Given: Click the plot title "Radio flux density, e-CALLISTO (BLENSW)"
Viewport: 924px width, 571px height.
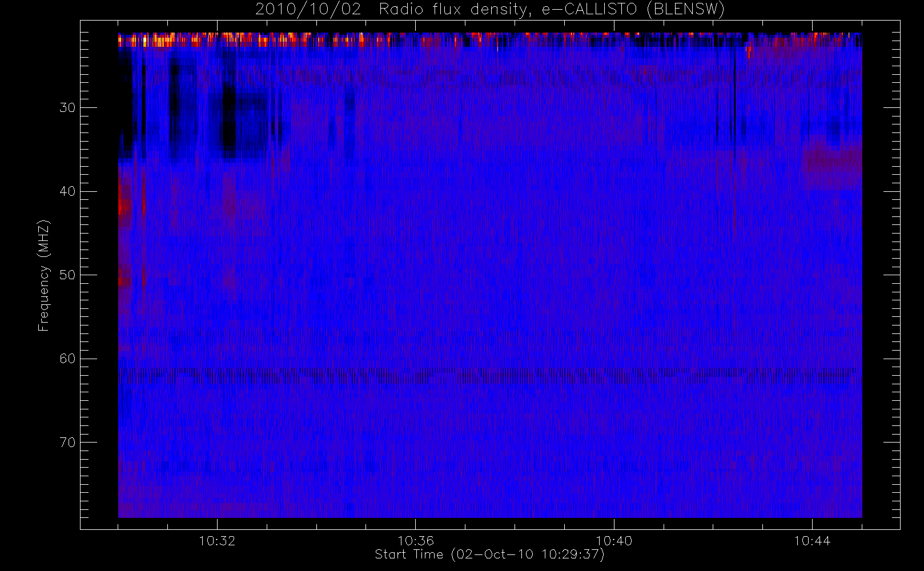Looking at the screenshot, I should click(552, 10).
